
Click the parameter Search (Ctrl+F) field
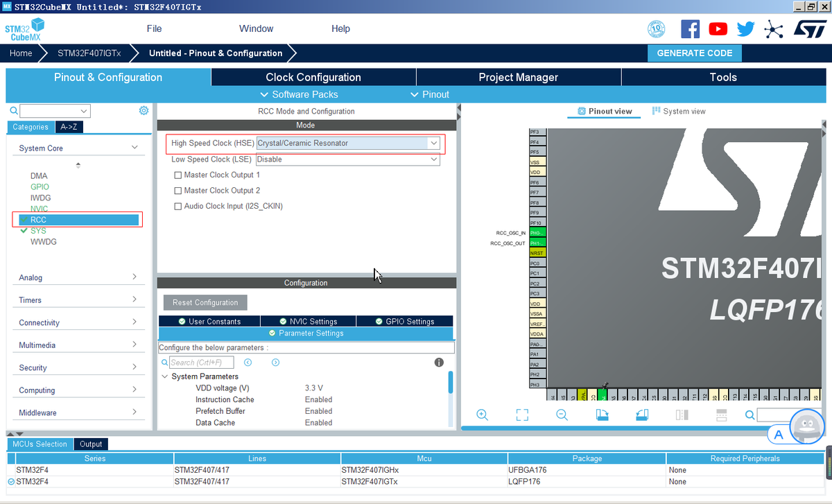pyautogui.click(x=202, y=363)
